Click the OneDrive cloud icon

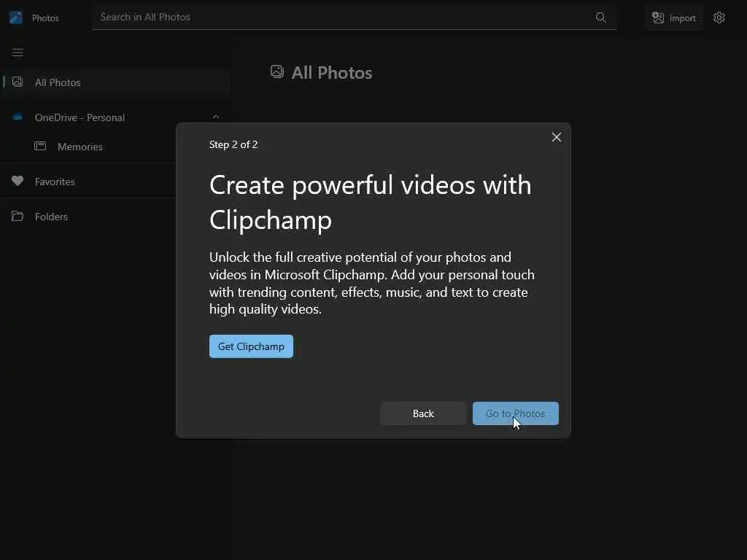(18, 117)
